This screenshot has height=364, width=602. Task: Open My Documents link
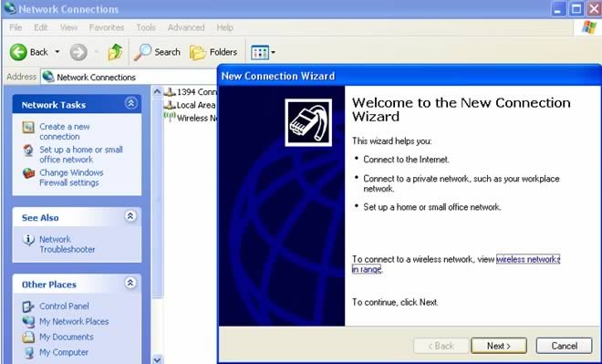(x=67, y=337)
